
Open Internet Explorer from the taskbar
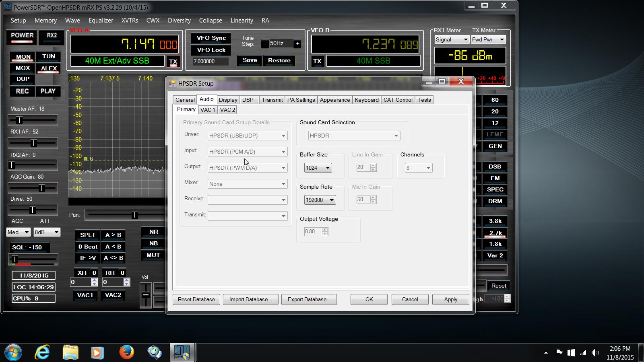(x=42, y=352)
